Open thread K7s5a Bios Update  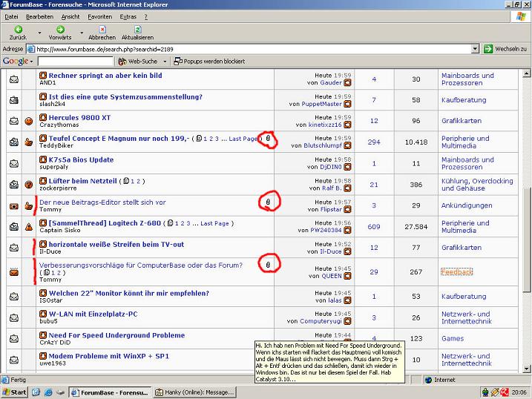[81, 159]
